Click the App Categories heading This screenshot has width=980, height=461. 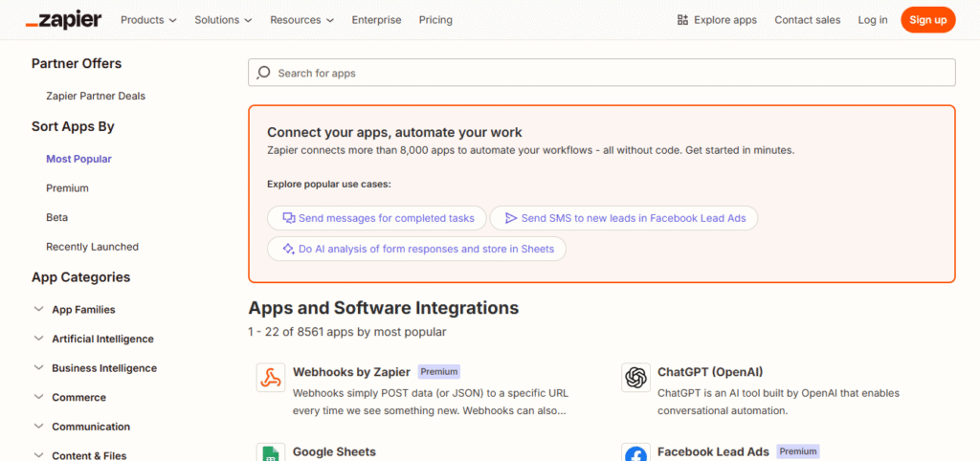pos(80,277)
